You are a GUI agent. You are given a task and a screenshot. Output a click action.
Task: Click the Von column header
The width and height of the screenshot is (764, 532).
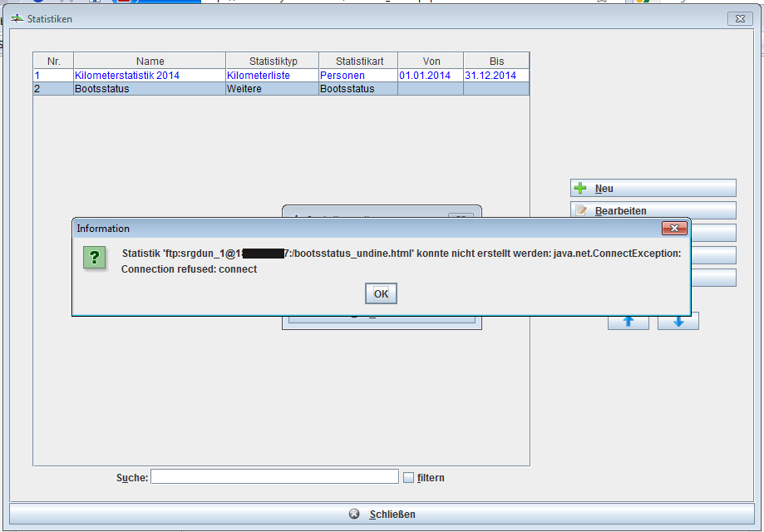point(431,62)
